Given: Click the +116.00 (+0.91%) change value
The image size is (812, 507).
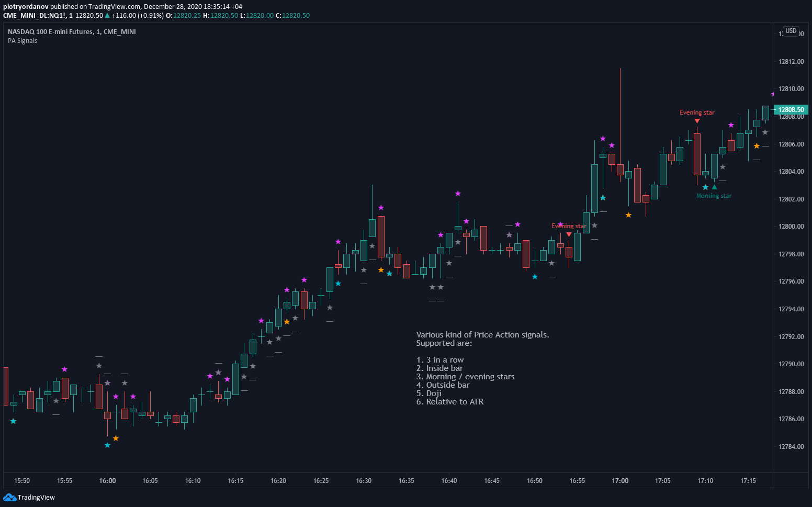Looking at the screenshot, I should pyautogui.click(x=138, y=16).
